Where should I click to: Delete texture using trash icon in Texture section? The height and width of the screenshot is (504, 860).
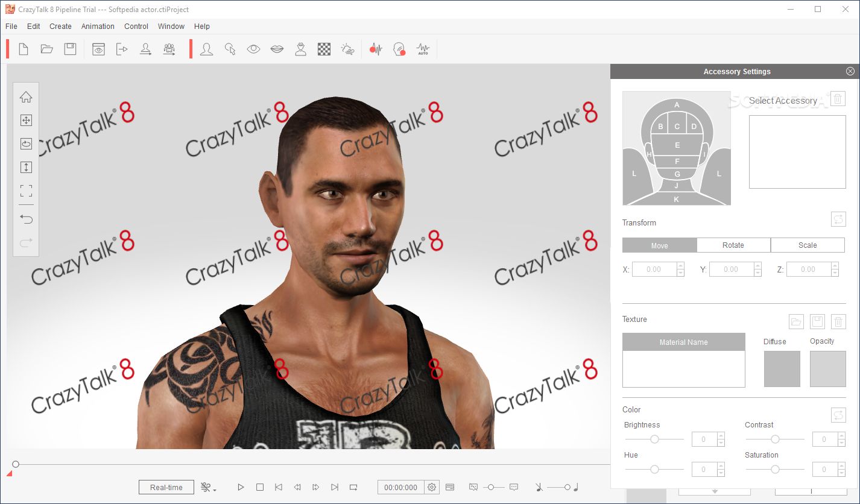point(838,321)
